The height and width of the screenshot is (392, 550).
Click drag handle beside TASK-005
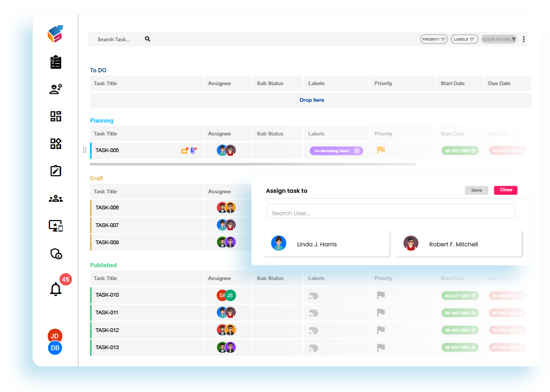85,150
